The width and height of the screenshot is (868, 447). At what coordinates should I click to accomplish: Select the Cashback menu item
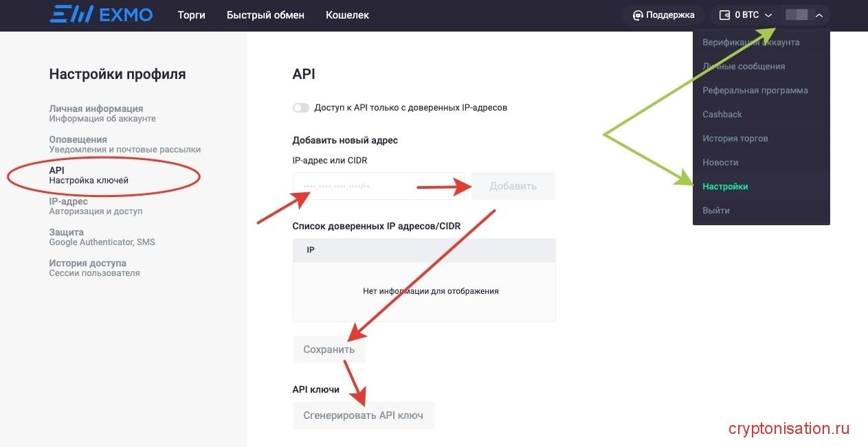point(722,114)
